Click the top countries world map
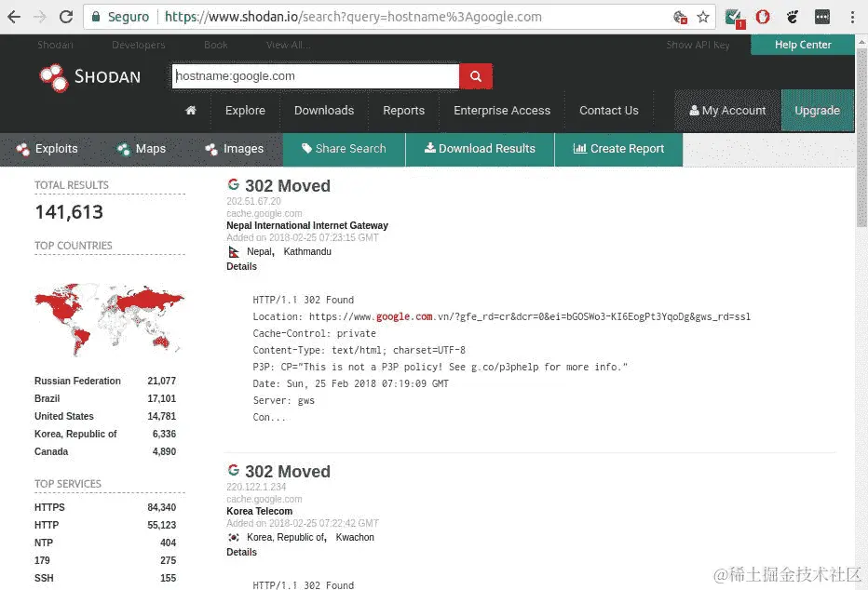Viewport: 868px width, 590px height. (x=109, y=319)
